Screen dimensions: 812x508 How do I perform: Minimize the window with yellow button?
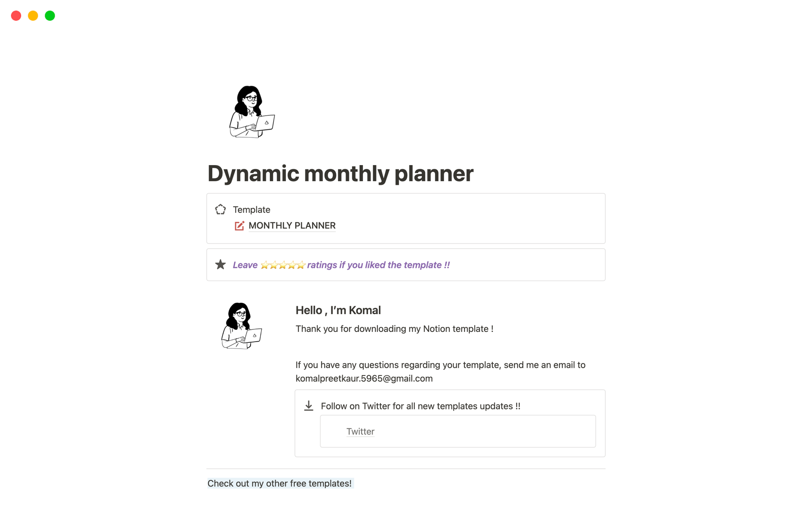[33, 16]
